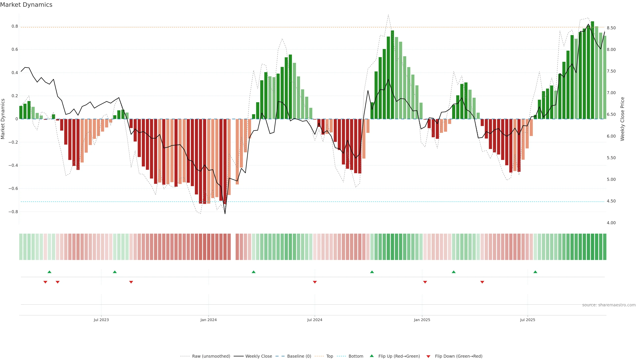644x362 pixels.
Task: Click the Jan 2024 x-axis label
Action: [208, 320]
